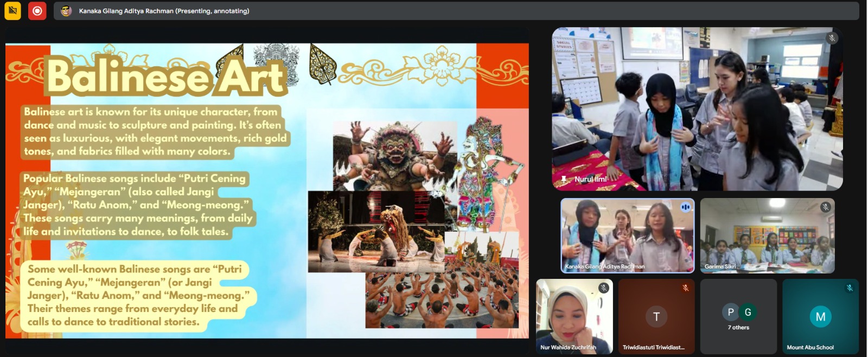The height and width of the screenshot is (357, 868).
Task: Select Nurul Ilmi's pinned video tile
Action: (697, 109)
